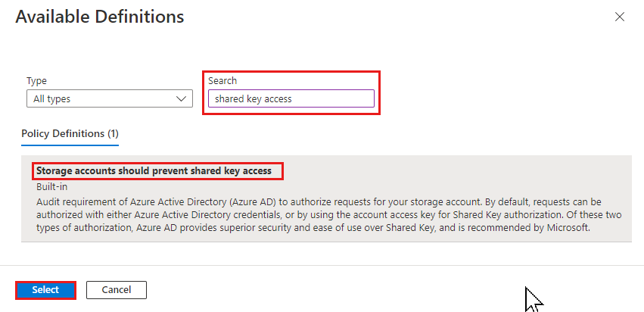Click the Built-in label under policy title
Viewport: 644px width, 312px height.
tap(51, 187)
